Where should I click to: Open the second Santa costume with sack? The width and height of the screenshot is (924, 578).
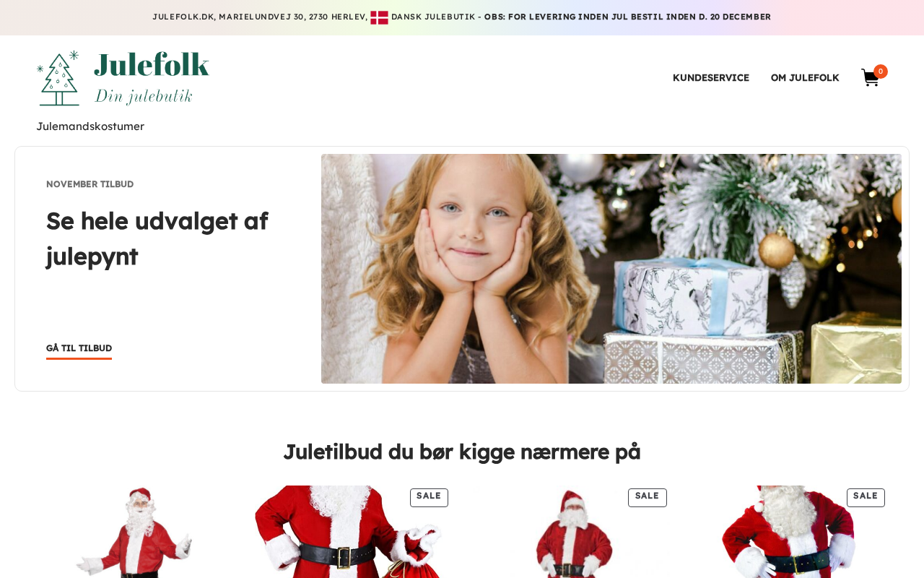click(x=353, y=532)
